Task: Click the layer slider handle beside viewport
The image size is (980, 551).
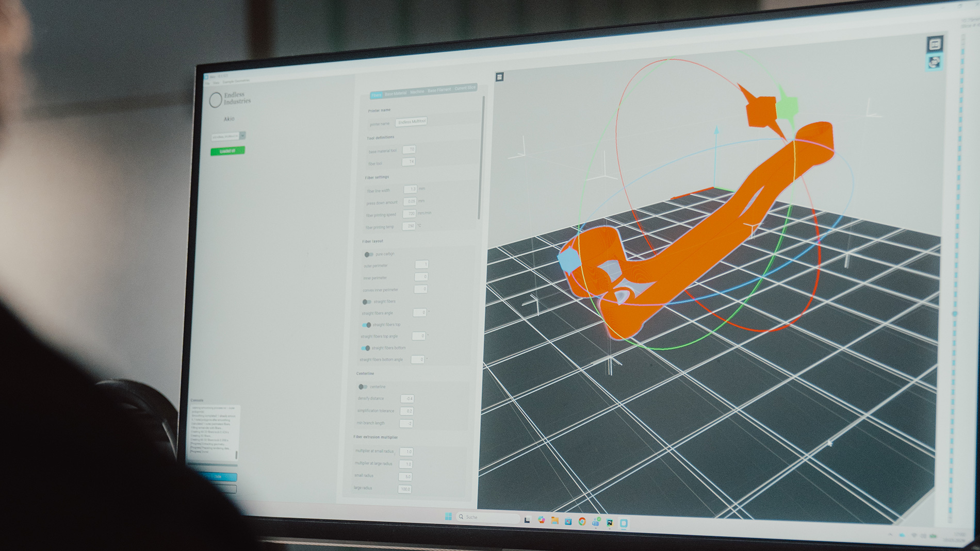Action: (955, 313)
